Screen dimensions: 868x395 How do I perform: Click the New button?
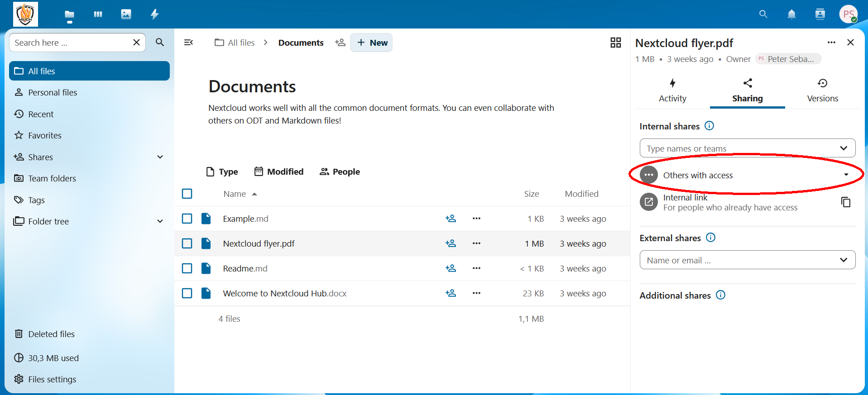point(372,43)
